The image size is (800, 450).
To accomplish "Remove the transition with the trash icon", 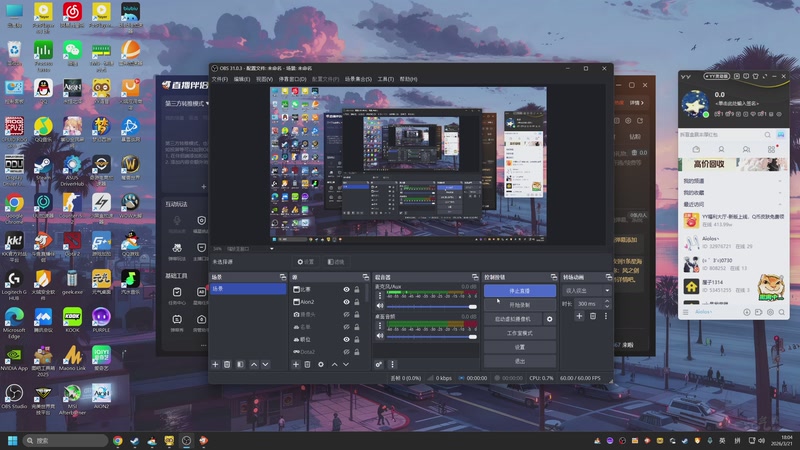I will pos(593,316).
